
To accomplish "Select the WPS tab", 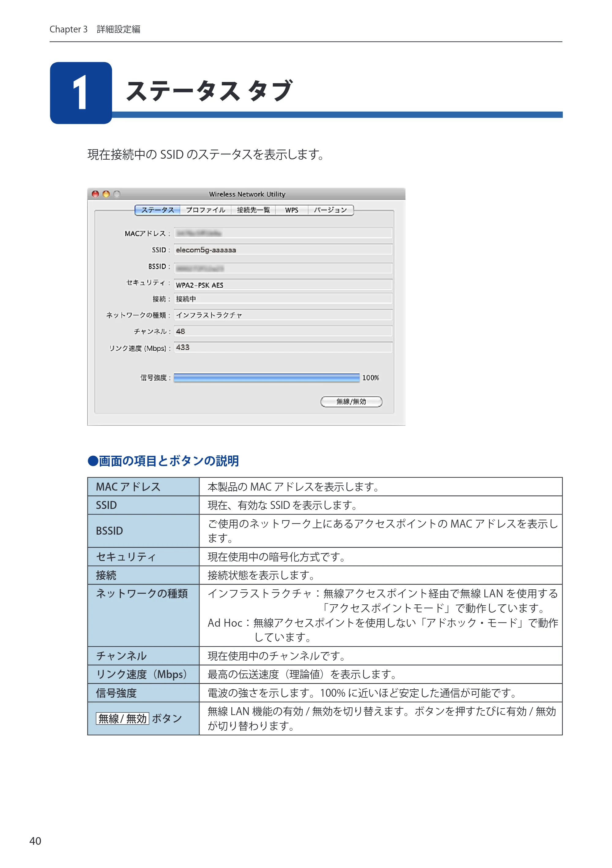I will tap(292, 210).
